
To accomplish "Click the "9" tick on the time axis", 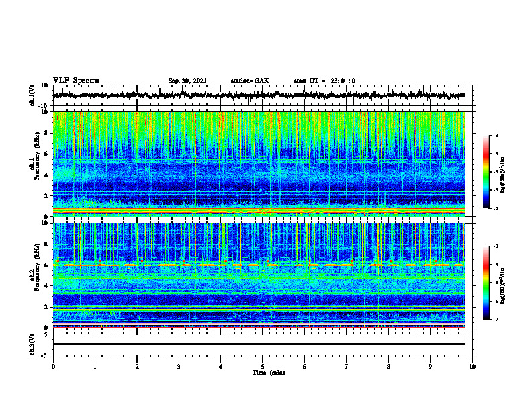I will pyautogui.click(x=430, y=367).
